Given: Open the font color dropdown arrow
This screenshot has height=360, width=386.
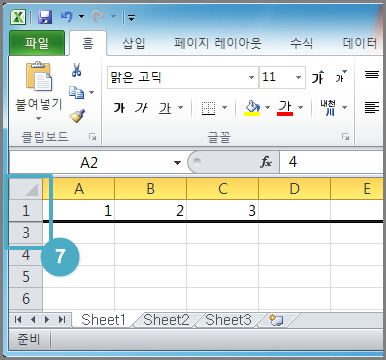Looking at the screenshot, I should pos(300,107).
